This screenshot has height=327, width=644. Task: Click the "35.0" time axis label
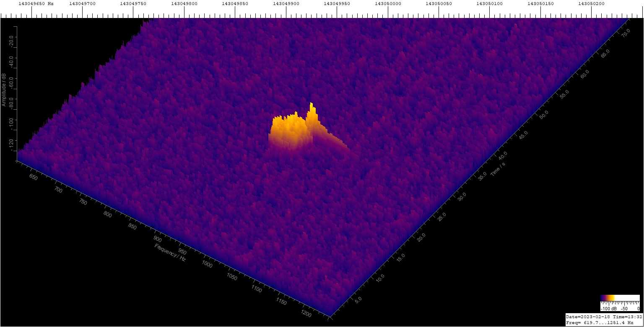coord(482,176)
